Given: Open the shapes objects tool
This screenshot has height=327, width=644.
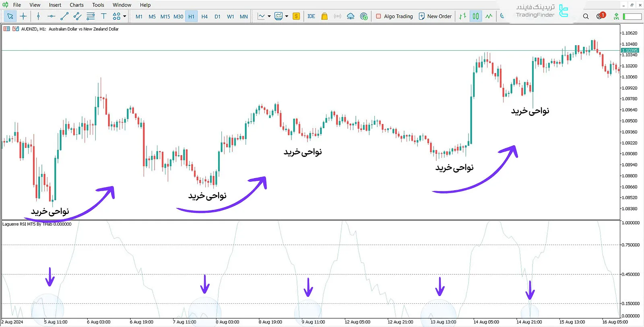Looking at the screenshot, I should 116,16.
